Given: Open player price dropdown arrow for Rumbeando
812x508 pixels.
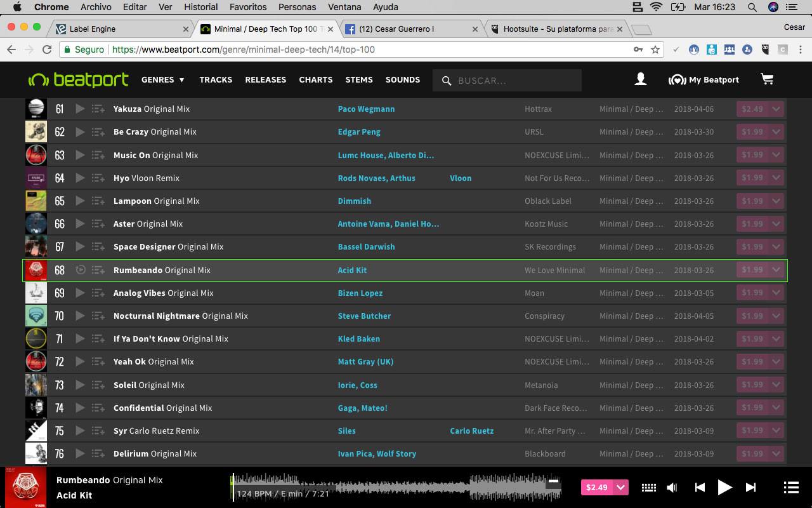Looking at the screenshot, I should (621, 487).
